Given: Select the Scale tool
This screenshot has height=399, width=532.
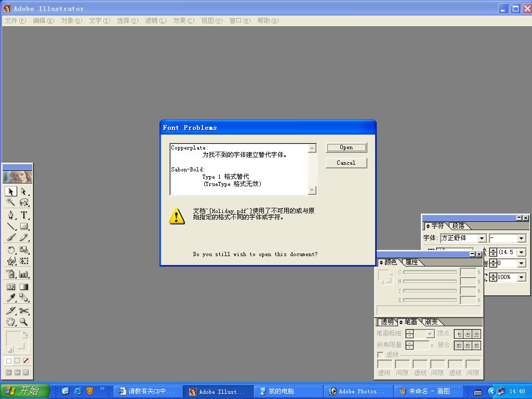Looking at the screenshot, I should (x=24, y=250).
